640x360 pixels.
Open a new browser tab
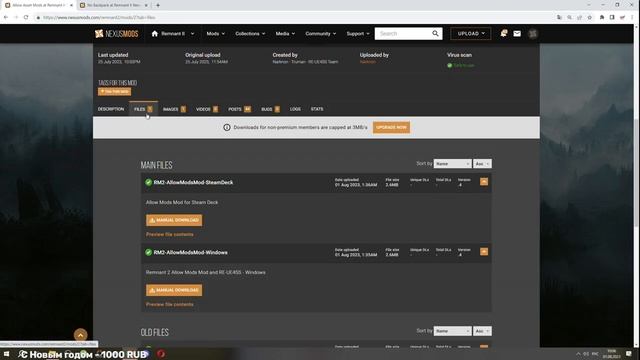pos(158,5)
